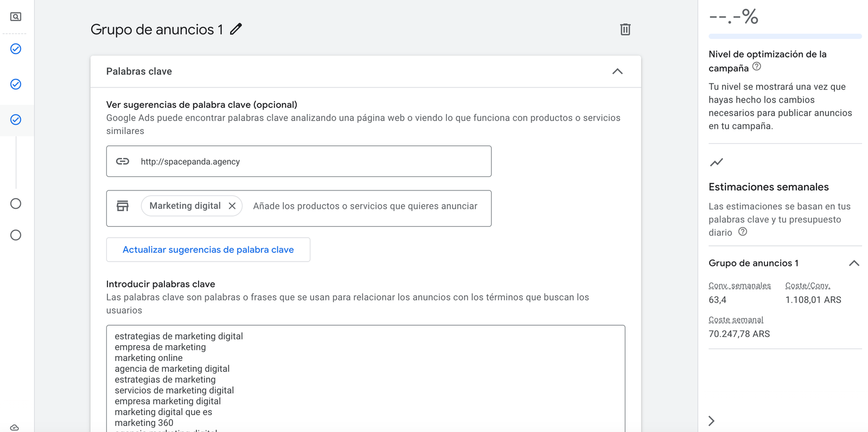Select the third, highlighted step checkmark in the sidebar
Screen dimensions: 868x432
(16, 119)
